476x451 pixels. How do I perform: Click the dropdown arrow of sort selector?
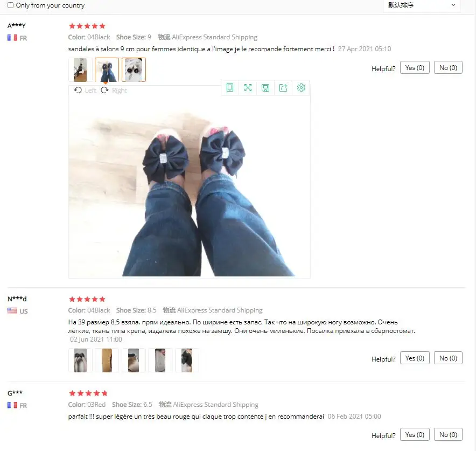[453, 5]
